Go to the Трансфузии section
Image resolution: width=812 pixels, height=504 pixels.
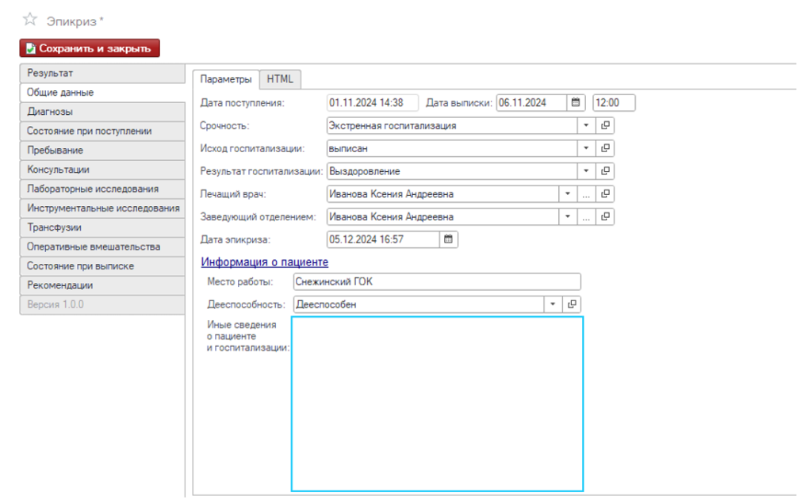click(102, 227)
